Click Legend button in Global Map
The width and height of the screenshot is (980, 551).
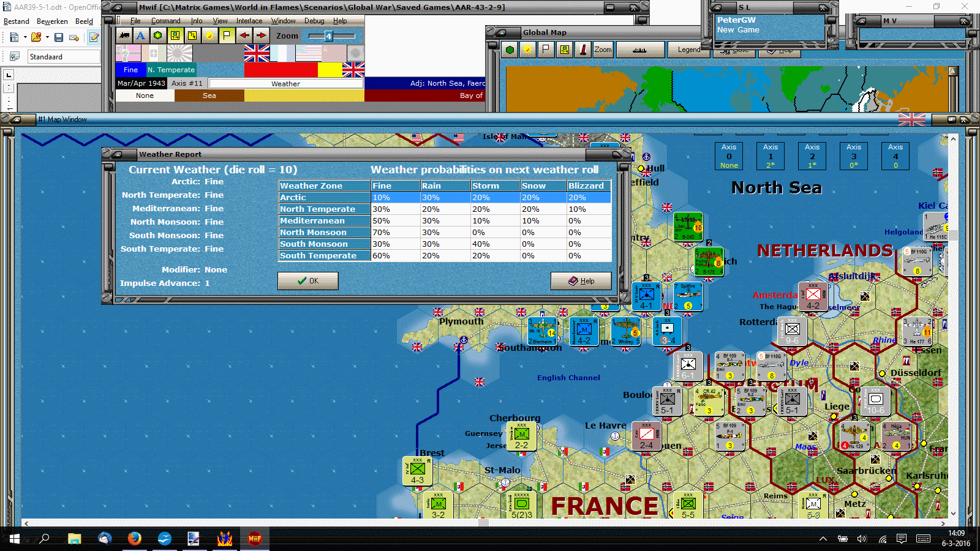pyautogui.click(x=688, y=50)
